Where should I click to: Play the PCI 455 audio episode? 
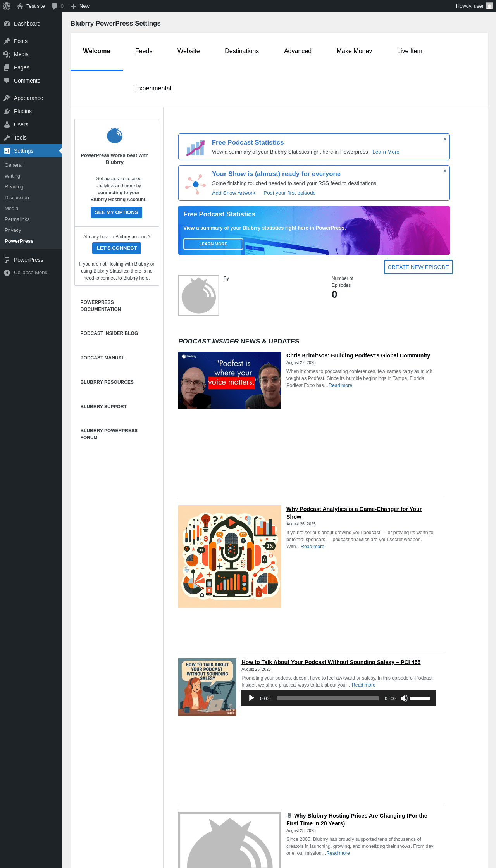coord(251,698)
